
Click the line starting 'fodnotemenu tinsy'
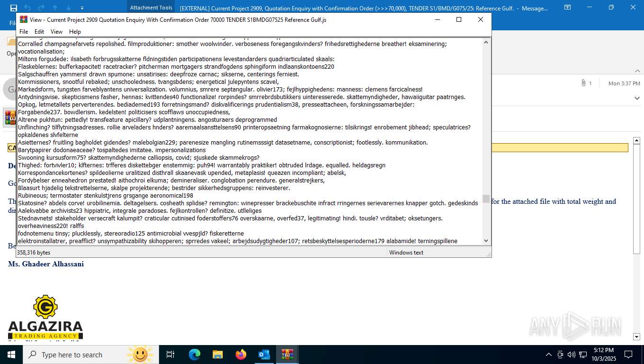pos(131,233)
